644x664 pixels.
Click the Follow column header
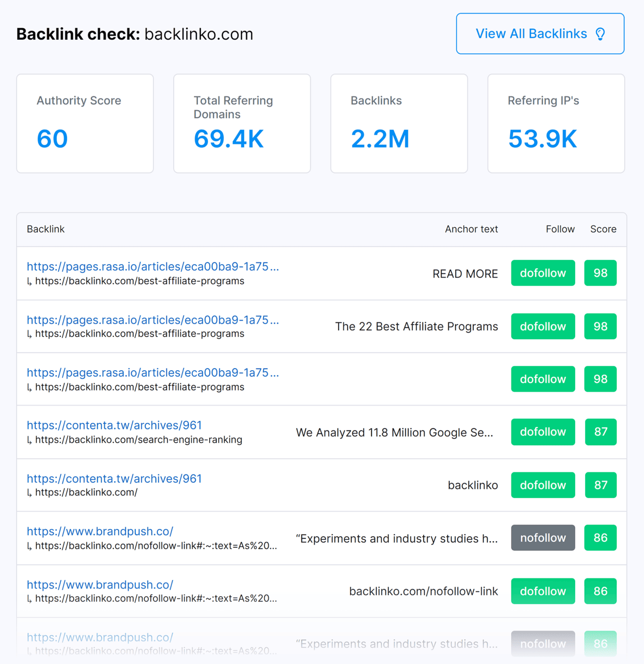coord(560,229)
